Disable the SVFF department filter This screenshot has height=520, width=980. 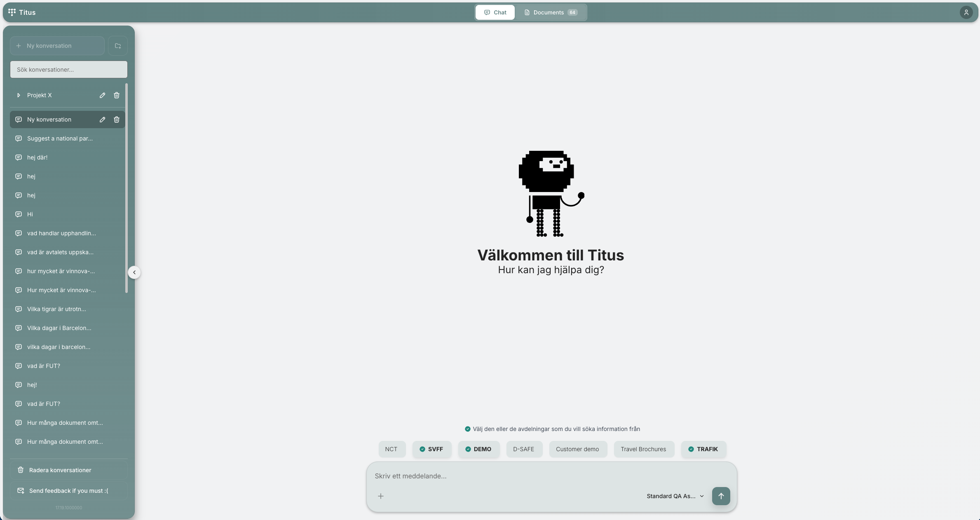(431, 449)
